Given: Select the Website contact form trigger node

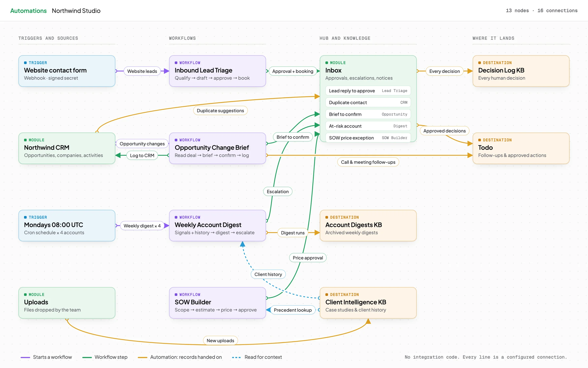Looking at the screenshot, I should [x=67, y=71].
